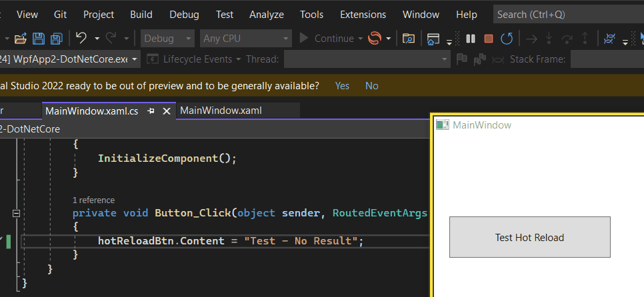Collapse the Button_Click method outline

click(16, 213)
